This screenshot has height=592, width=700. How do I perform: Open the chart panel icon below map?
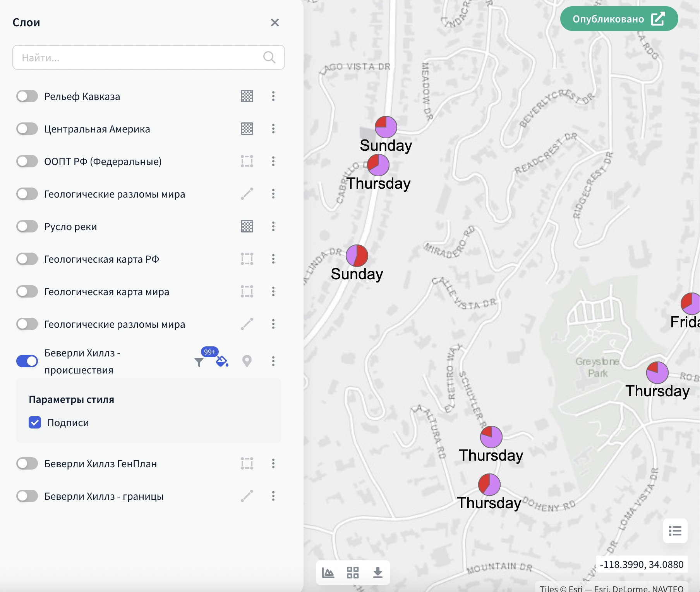328,572
